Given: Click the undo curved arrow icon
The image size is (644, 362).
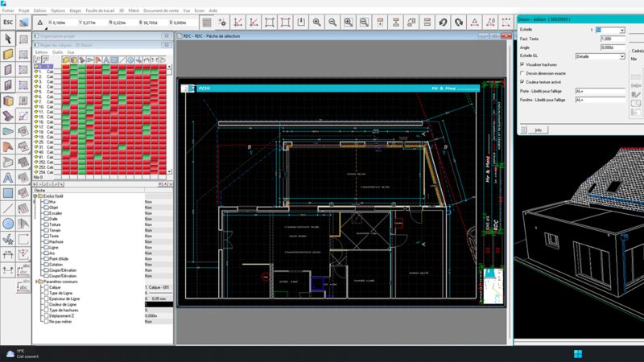Looking at the screenshot, I should point(443,23).
